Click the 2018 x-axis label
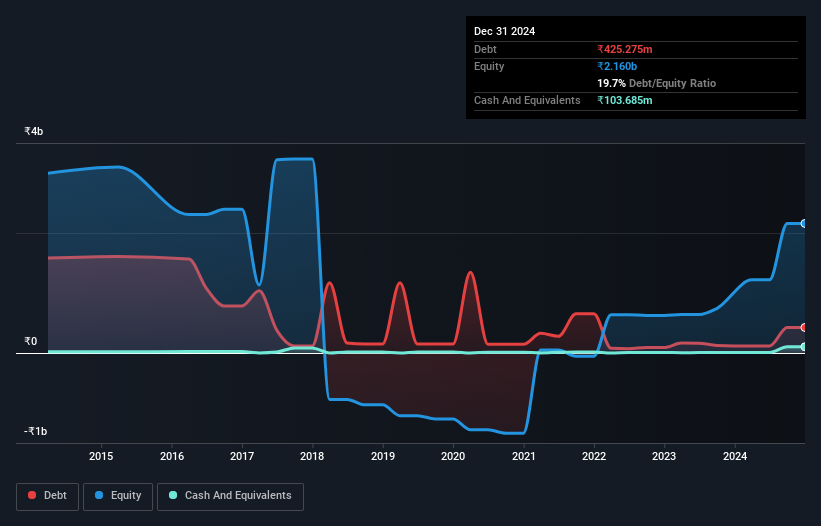 tap(312, 456)
